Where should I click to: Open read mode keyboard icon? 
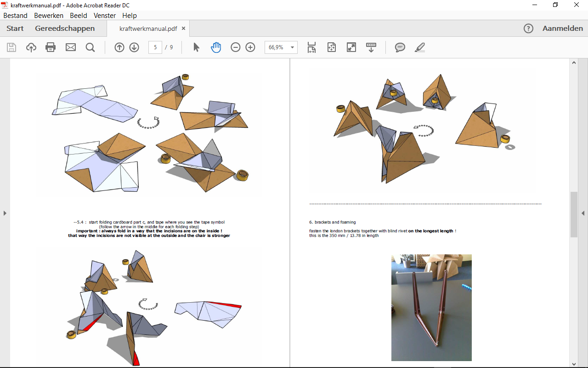coord(371,47)
